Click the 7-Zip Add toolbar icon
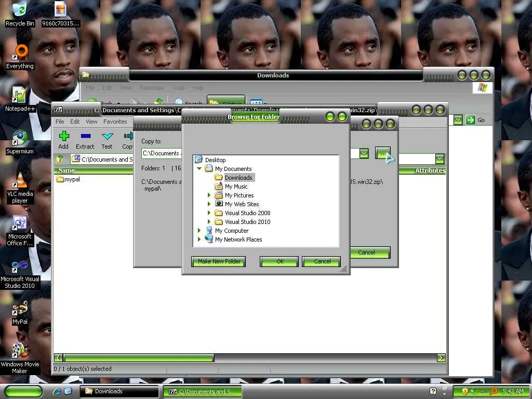 63,140
